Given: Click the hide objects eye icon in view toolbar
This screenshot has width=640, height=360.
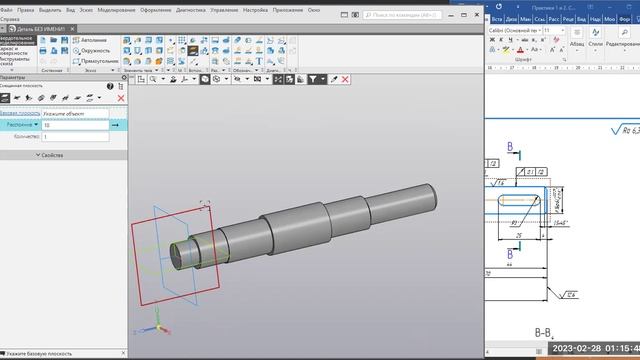Looking at the screenshot, I should point(237,79).
